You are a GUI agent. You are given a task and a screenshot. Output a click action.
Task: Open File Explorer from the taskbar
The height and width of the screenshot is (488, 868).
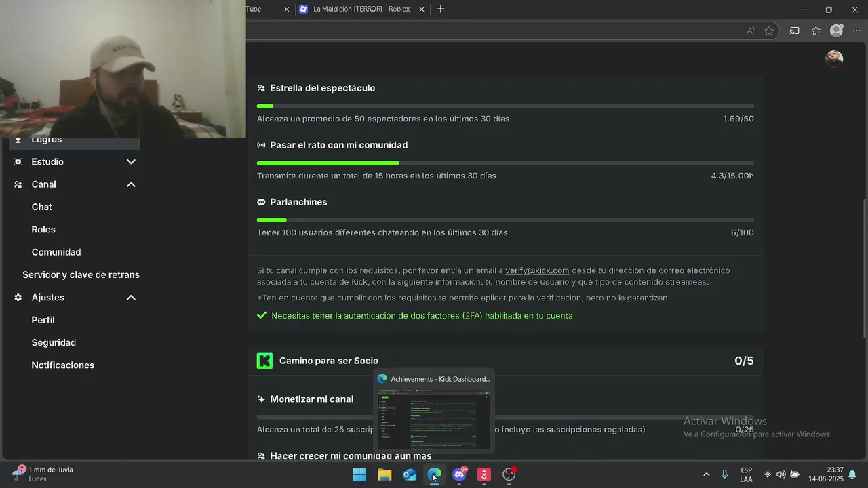tap(384, 474)
